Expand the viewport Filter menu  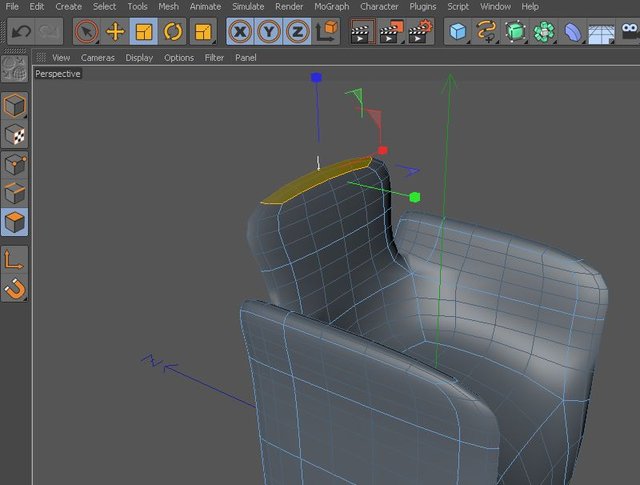214,58
